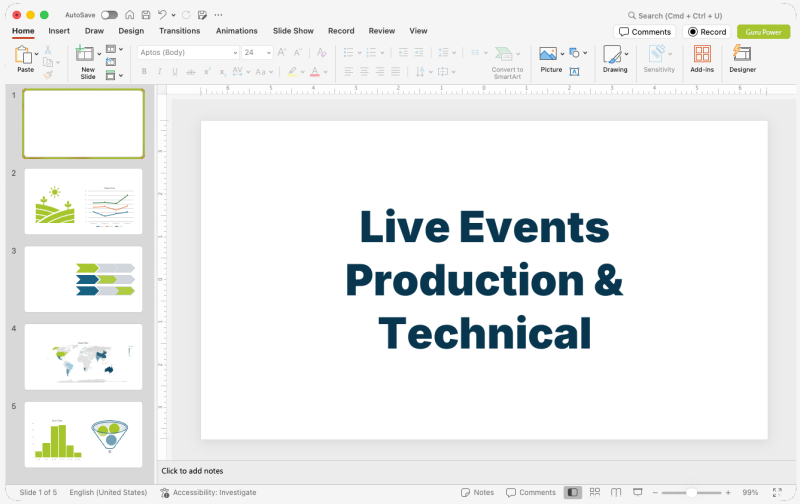Click the Cut scissors icon

[x=47, y=49]
